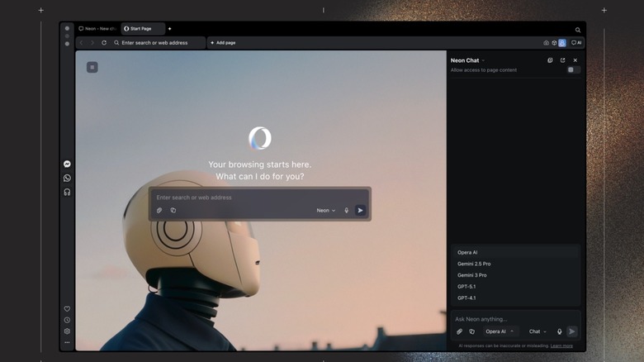This screenshot has width=644, height=362.
Task: Click the paperclip attach icon in Neon Chat
Action: [x=459, y=331]
